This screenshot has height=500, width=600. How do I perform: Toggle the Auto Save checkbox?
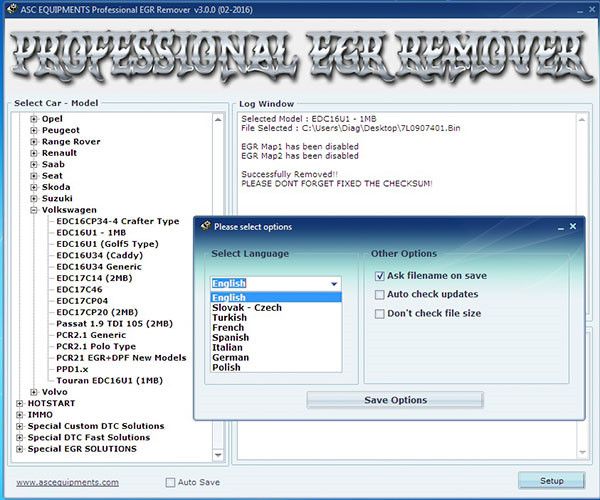tap(171, 482)
